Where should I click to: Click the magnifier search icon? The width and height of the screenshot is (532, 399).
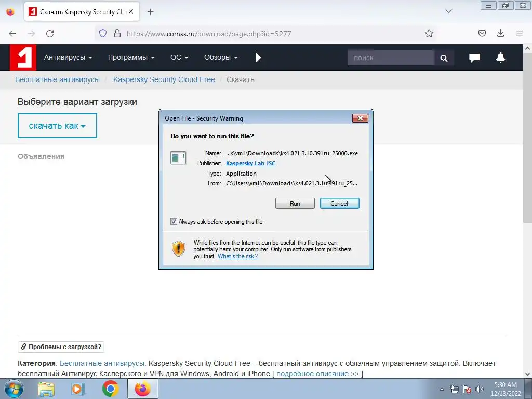444,58
